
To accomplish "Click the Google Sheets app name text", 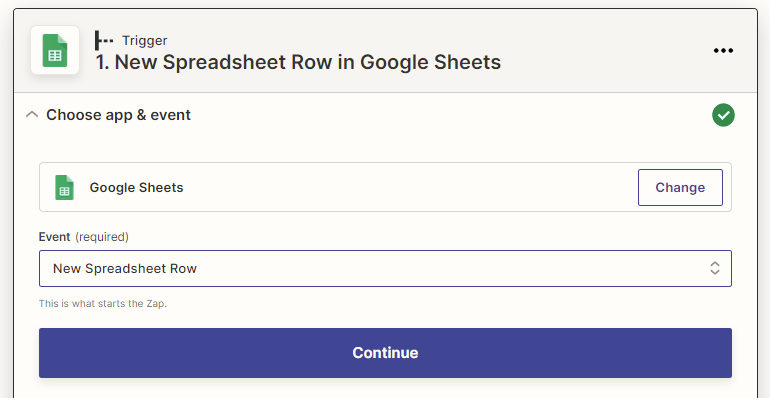I will coord(136,187).
